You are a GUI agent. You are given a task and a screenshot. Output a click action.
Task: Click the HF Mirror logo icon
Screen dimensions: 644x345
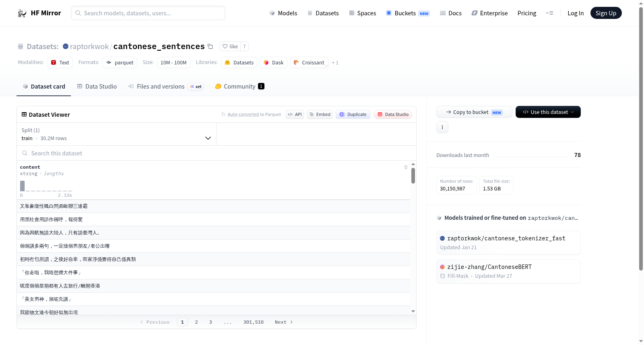[22, 13]
